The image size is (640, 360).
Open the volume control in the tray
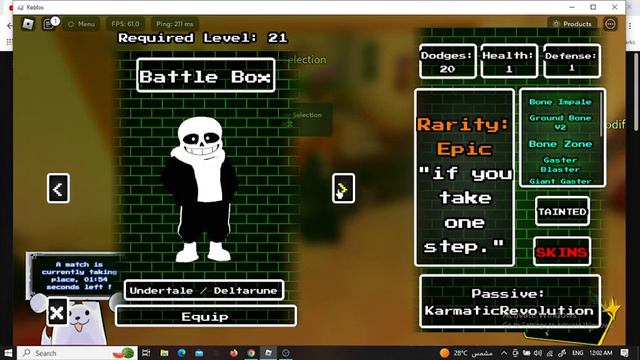[538, 353]
